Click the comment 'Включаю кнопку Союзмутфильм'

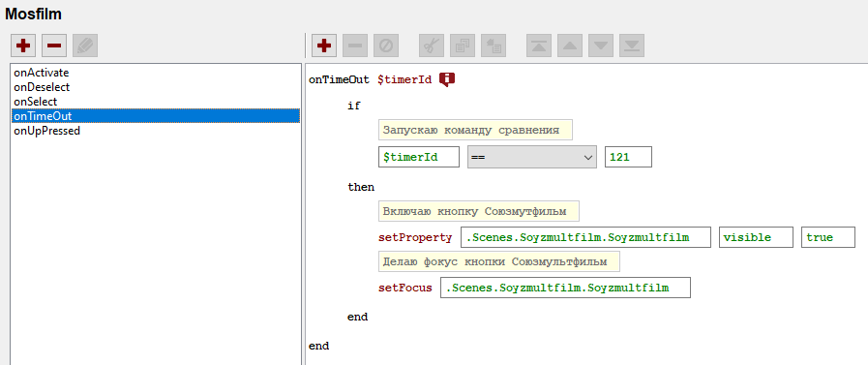(x=479, y=212)
